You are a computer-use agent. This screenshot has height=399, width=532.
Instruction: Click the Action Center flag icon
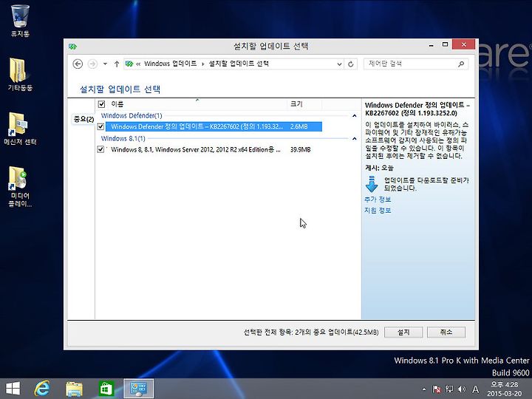pyautogui.click(x=437, y=389)
